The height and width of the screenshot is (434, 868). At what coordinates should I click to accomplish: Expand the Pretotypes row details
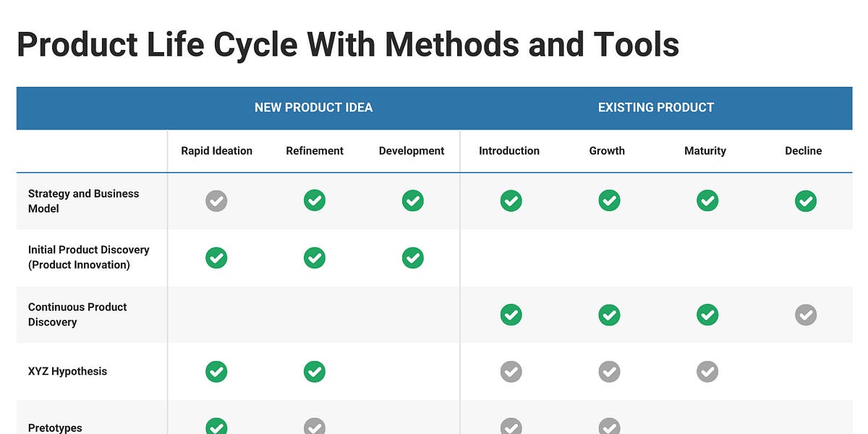pyautogui.click(x=54, y=427)
